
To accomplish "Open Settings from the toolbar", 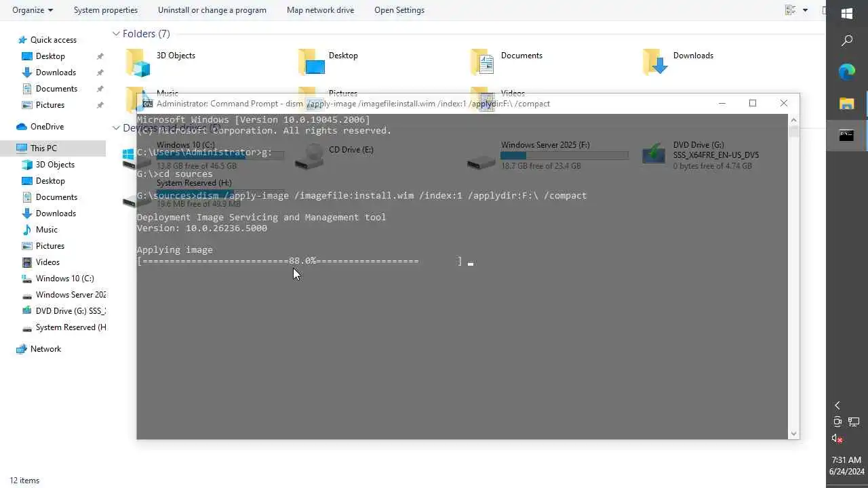I will (x=399, y=10).
